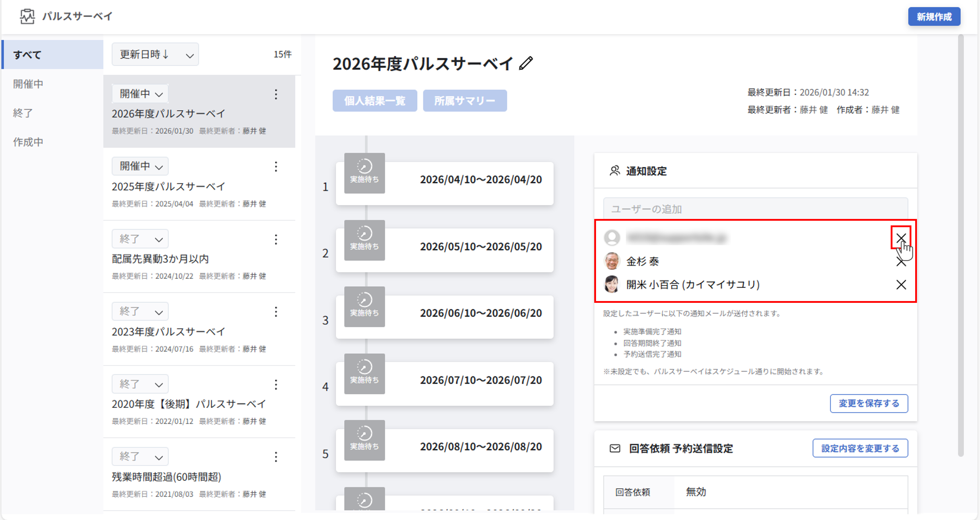Screen dimensions: 980x520
Task: Click 金杉 泰's avatar photo
Action: [612, 261]
